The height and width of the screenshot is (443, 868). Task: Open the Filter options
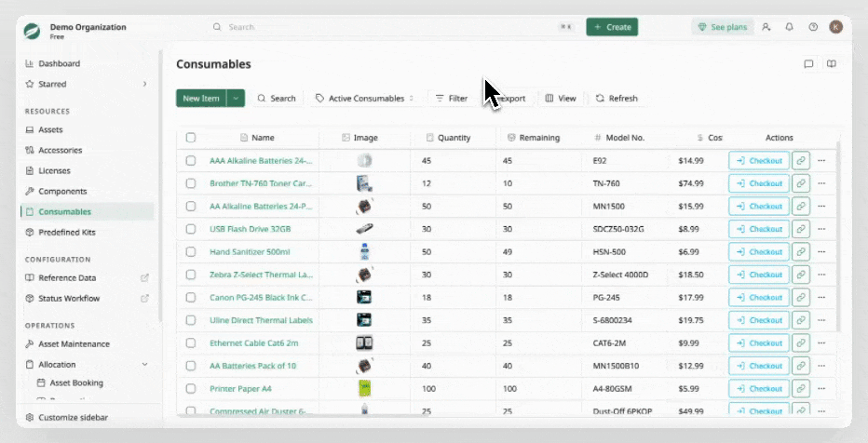pos(451,98)
